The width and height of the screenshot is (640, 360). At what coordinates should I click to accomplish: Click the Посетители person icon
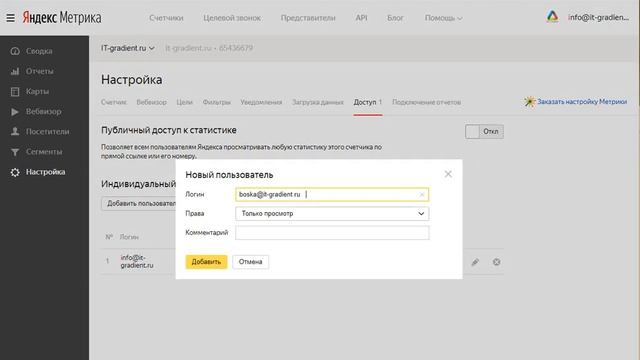[x=15, y=131]
